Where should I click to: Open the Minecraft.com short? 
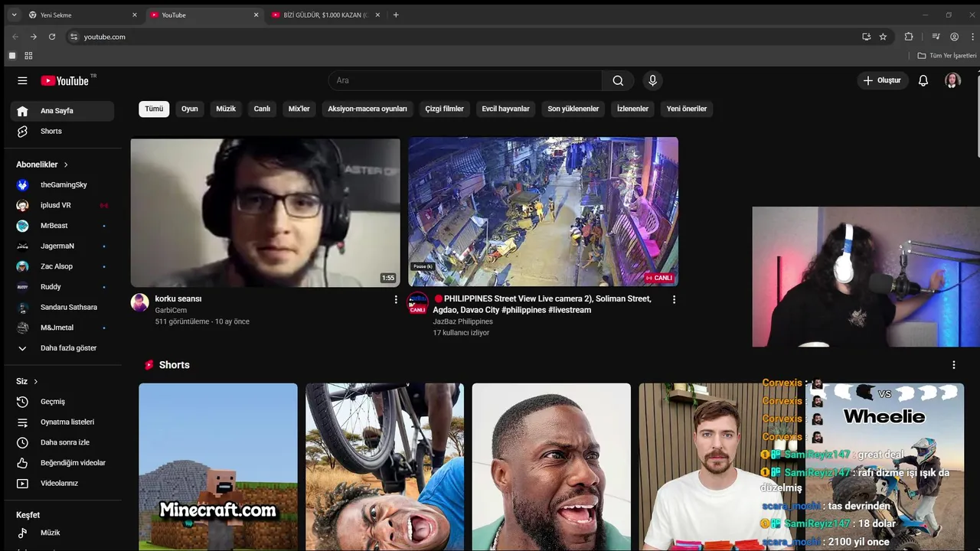click(x=218, y=467)
